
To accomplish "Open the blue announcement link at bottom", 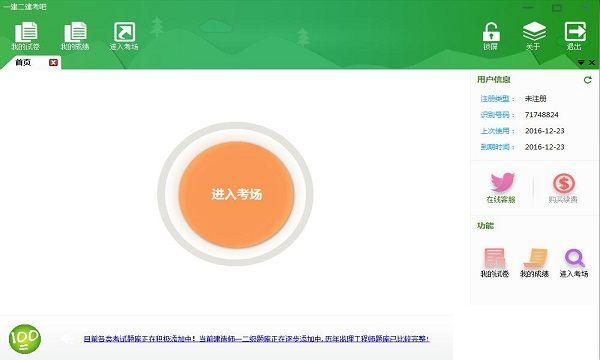I will 256,339.
